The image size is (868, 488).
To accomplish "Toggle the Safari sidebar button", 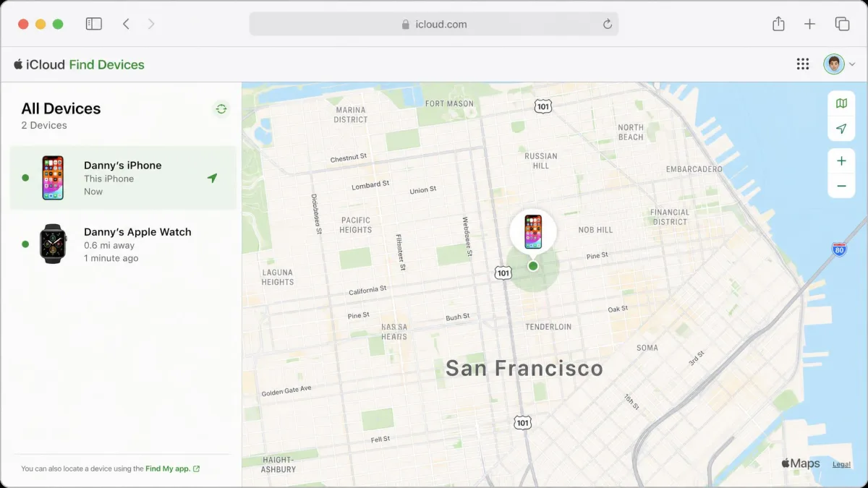I will pos(94,24).
